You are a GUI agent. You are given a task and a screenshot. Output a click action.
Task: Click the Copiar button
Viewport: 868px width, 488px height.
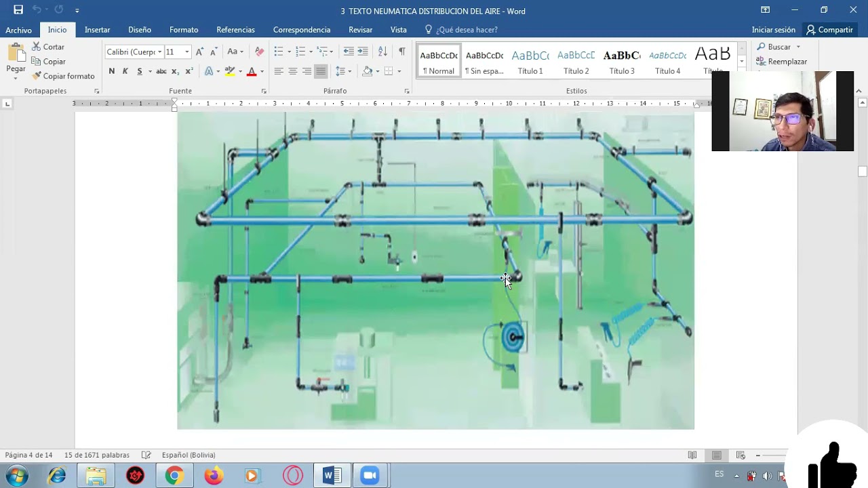[48, 62]
